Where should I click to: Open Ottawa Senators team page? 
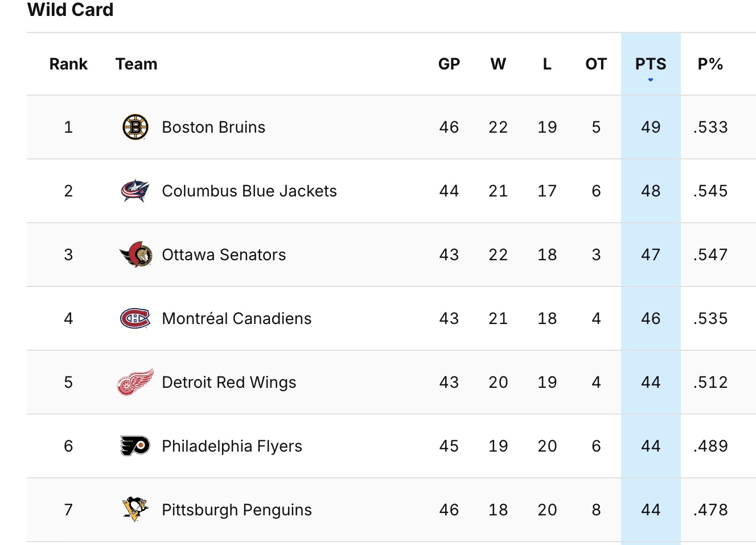coord(224,255)
